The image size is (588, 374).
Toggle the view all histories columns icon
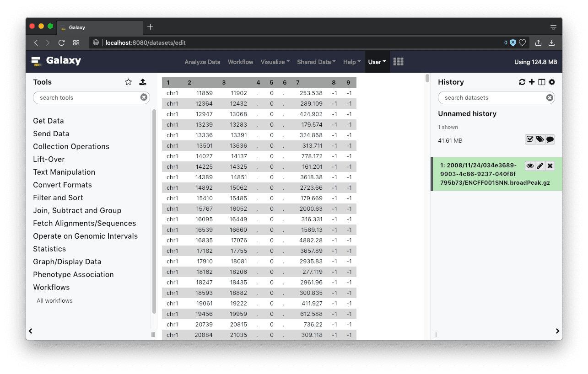tap(542, 82)
